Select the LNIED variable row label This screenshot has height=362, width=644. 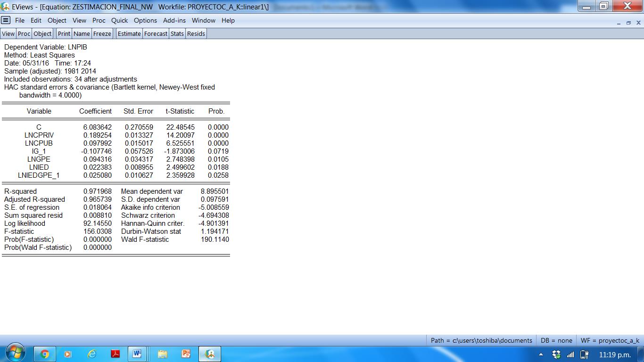39,167
